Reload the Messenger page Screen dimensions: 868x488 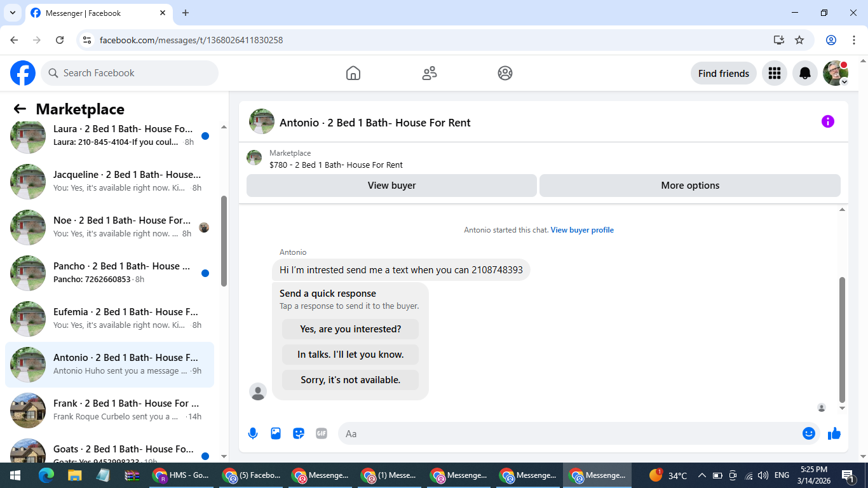coord(60,40)
